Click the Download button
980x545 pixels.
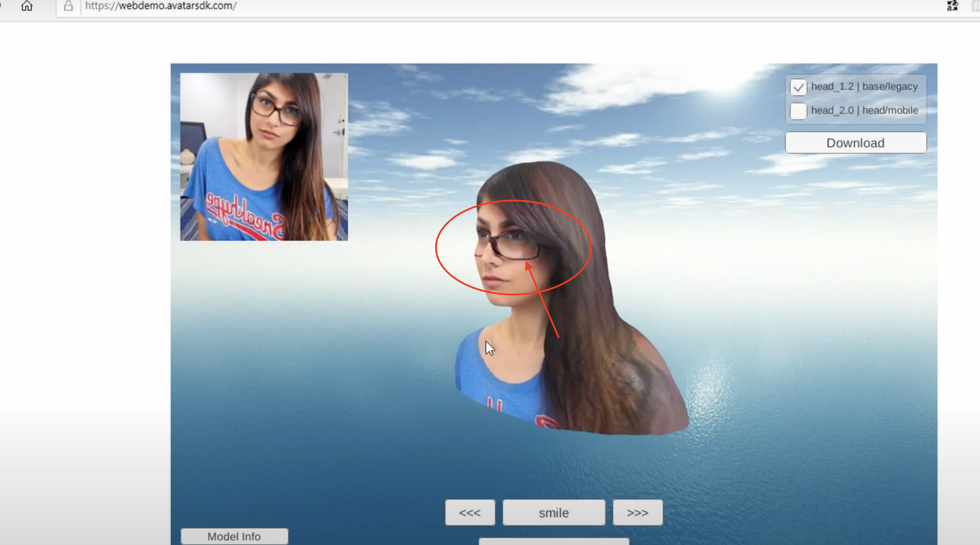pyautogui.click(x=856, y=143)
